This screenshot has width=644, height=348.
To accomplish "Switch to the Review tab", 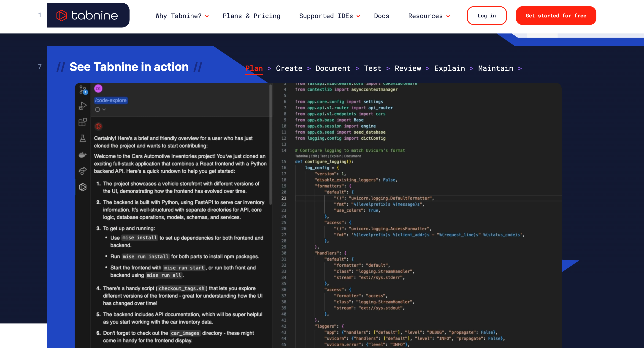I will pyautogui.click(x=408, y=68).
